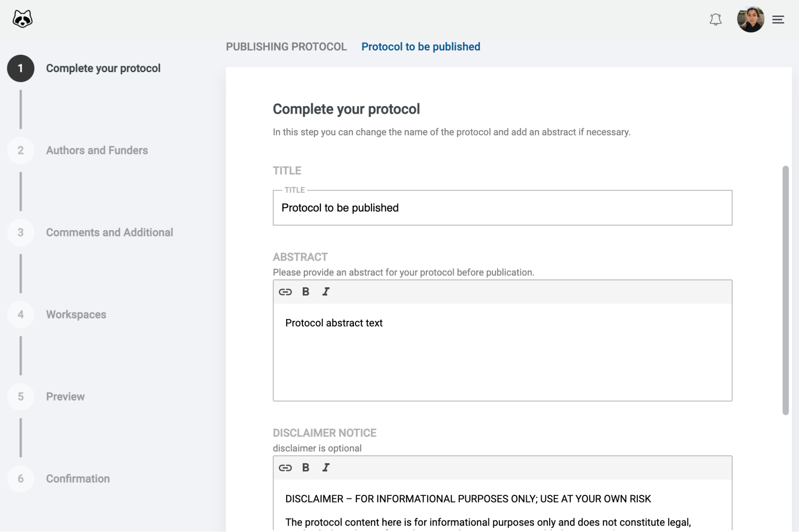Screen dimensions: 799x532
Task: Go to the Authors and Funders step
Action: click(x=97, y=150)
